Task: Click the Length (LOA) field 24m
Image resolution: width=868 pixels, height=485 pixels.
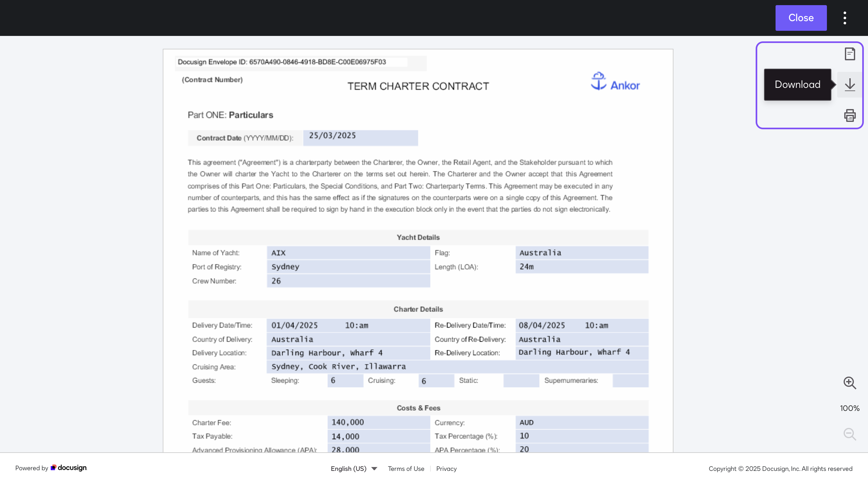Action: tap(582, 267)
